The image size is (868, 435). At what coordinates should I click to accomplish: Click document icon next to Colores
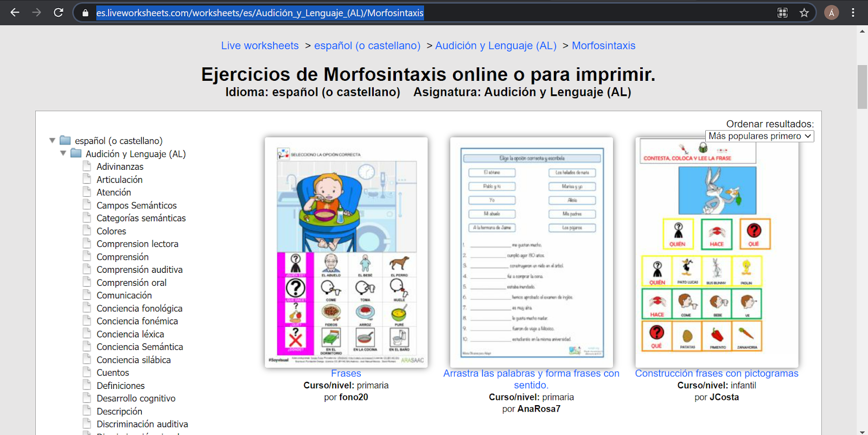pos(87,230)
